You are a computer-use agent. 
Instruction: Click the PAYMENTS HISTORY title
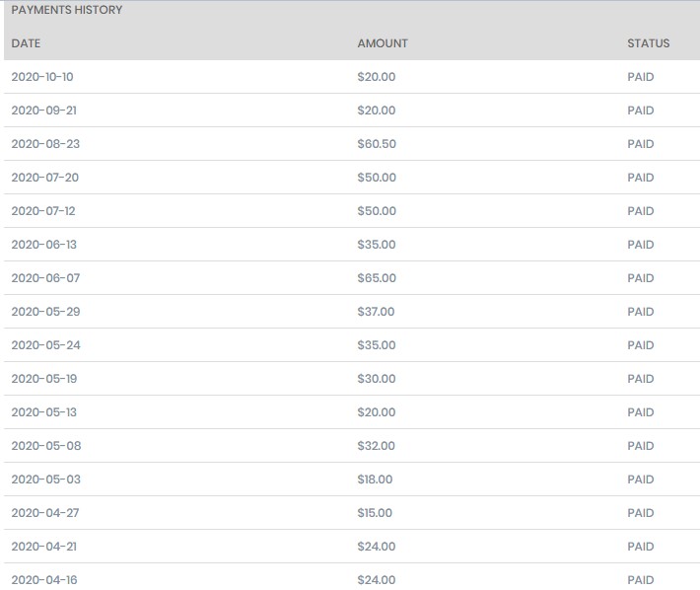click(x=67, y=10)
